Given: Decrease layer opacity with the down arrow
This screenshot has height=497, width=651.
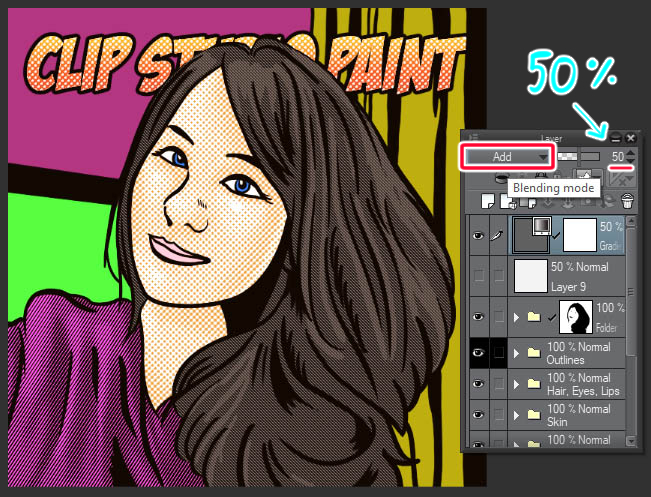Looking at the screenshot, I should pyautogui.click(x=630, y=160).
